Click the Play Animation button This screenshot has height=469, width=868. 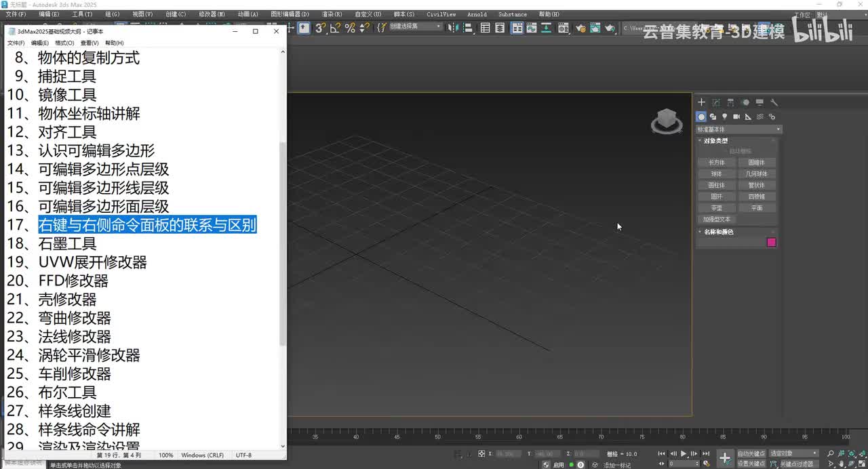click(684, 453)
